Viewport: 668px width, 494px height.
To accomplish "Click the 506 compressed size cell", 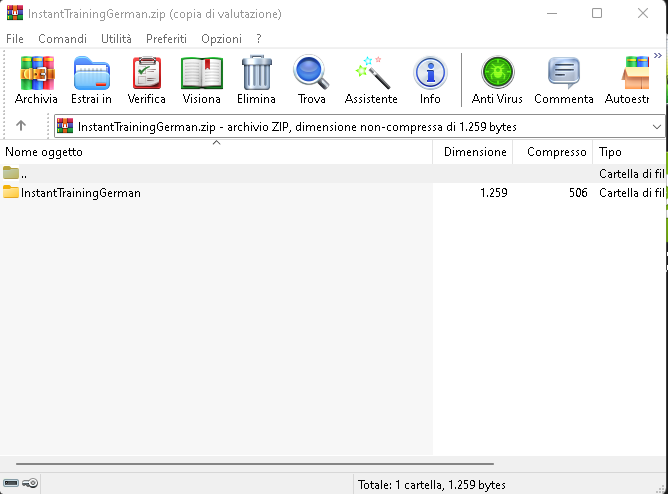I will pos(578,193).
